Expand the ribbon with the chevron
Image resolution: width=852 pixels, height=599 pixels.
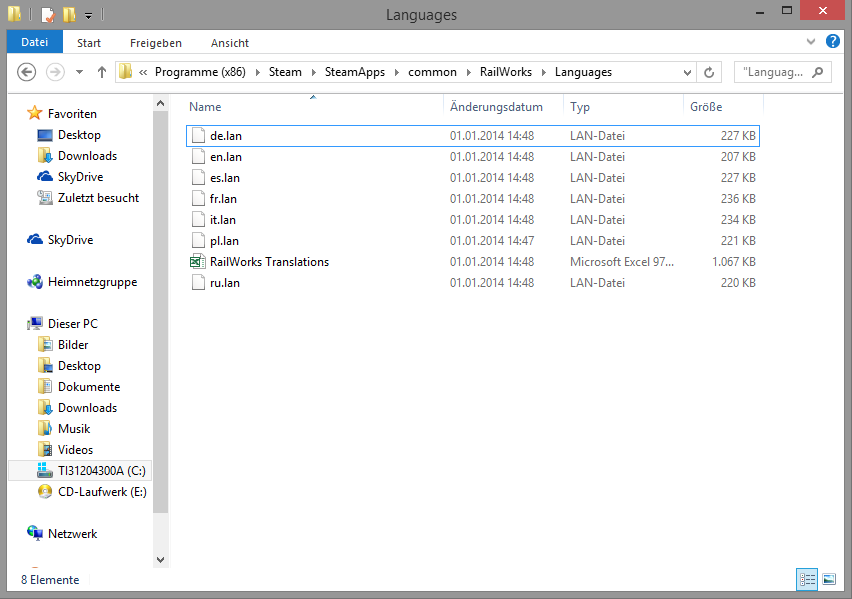coord(812,43)
